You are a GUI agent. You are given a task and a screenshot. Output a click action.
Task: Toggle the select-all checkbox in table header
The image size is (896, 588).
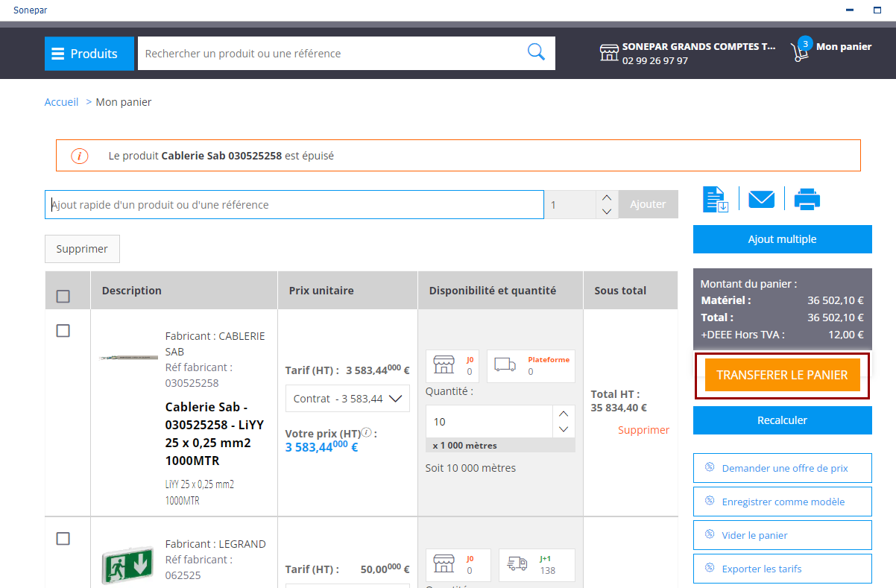(x=63, y=297)
